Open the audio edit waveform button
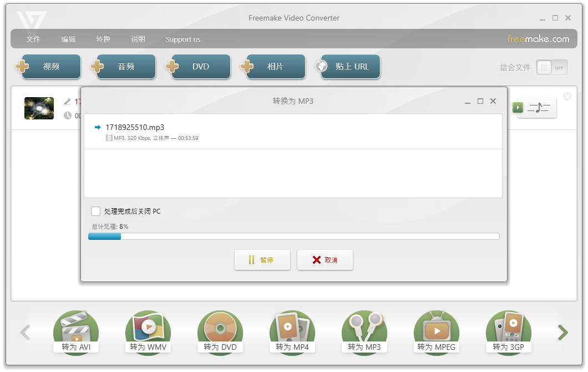 point(539,108)
